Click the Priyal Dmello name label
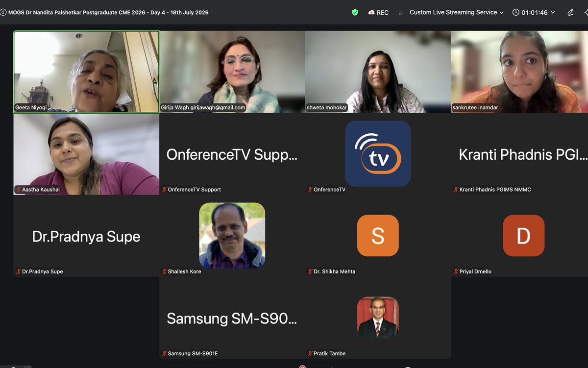588x368 pixels. click(475, 271)
